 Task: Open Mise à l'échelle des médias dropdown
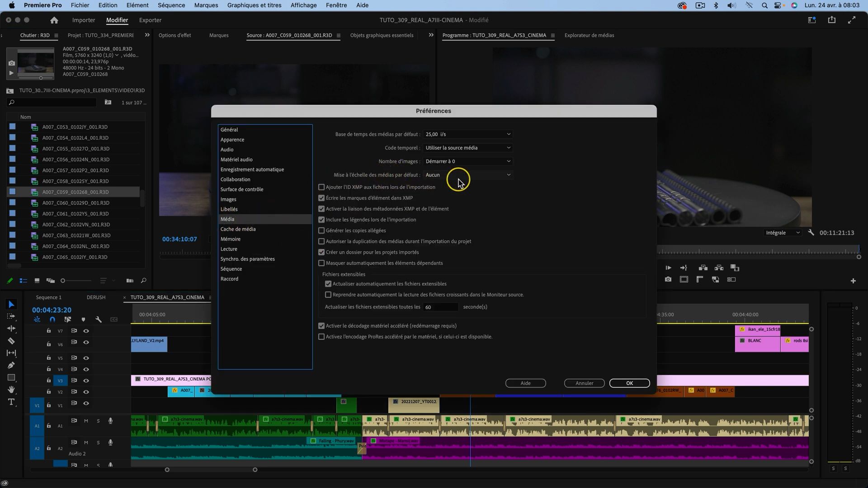coord(468,175)
